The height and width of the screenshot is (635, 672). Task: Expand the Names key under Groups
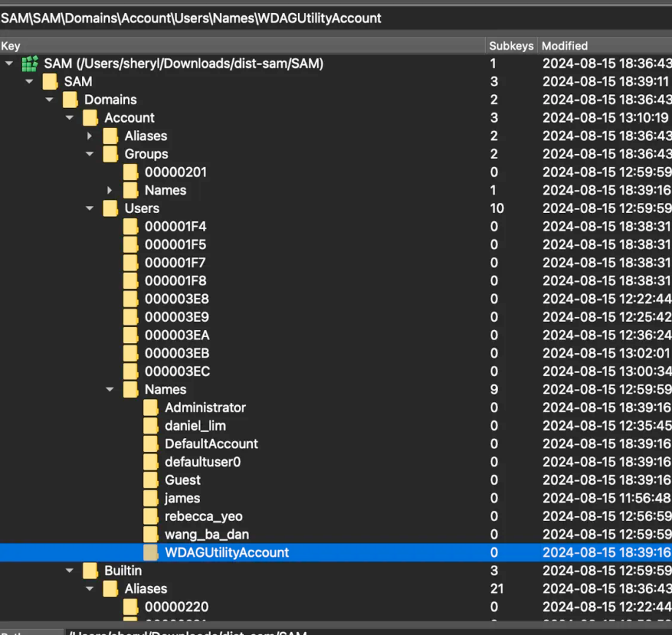click(x=110, y=190)
